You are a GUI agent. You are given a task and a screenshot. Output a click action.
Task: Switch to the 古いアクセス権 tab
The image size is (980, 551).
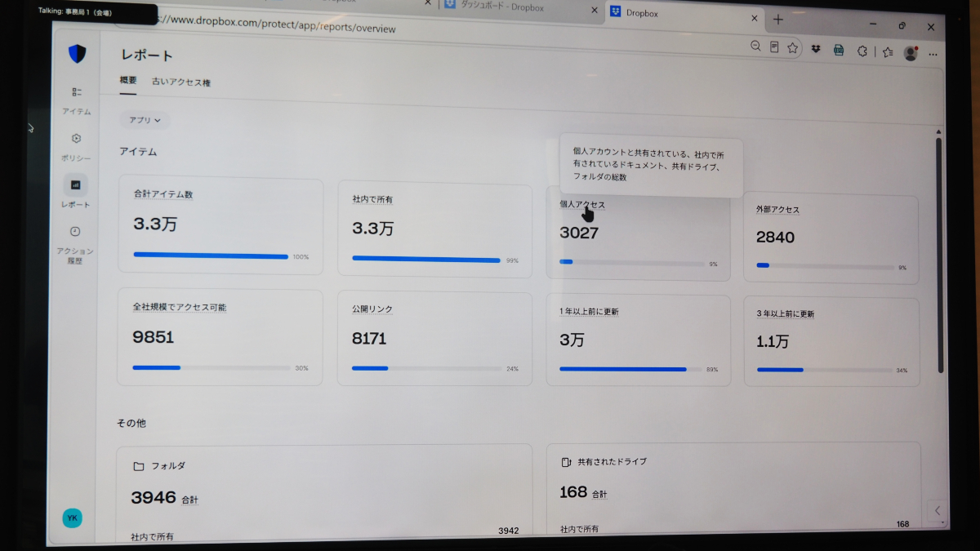181,82
